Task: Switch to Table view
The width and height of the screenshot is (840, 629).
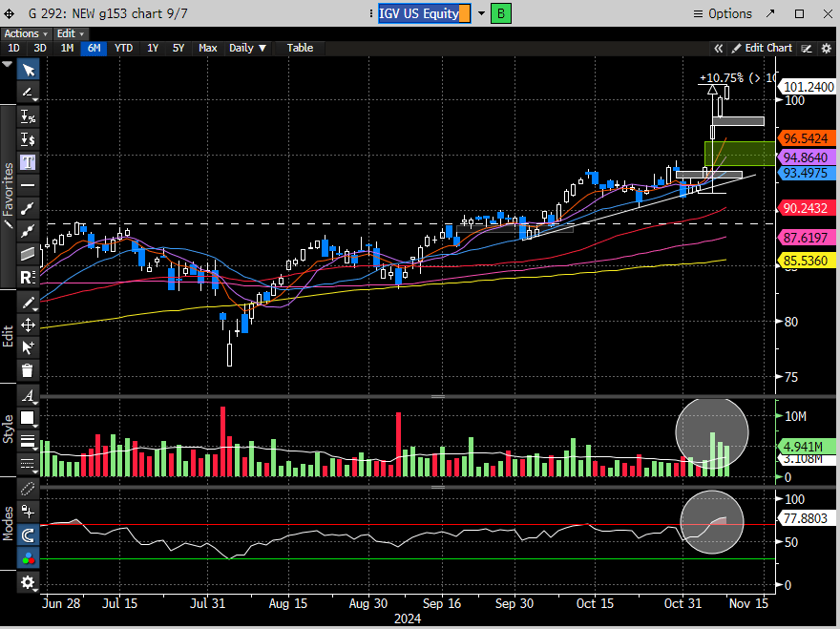Action: [x=300, y=49]
